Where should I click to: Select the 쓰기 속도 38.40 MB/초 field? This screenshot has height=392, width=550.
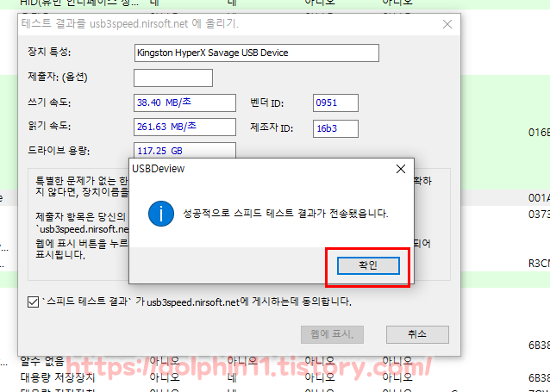pyautogui.click(x=184, y=103)
